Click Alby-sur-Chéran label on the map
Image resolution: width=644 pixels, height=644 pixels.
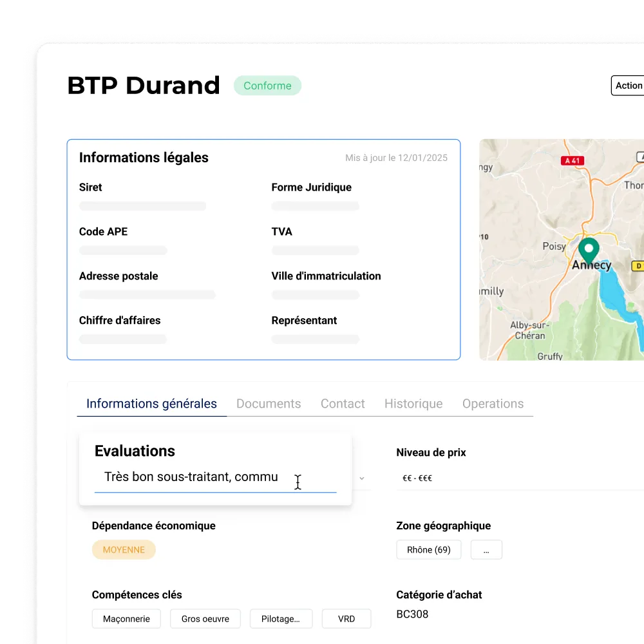[530, 330]
